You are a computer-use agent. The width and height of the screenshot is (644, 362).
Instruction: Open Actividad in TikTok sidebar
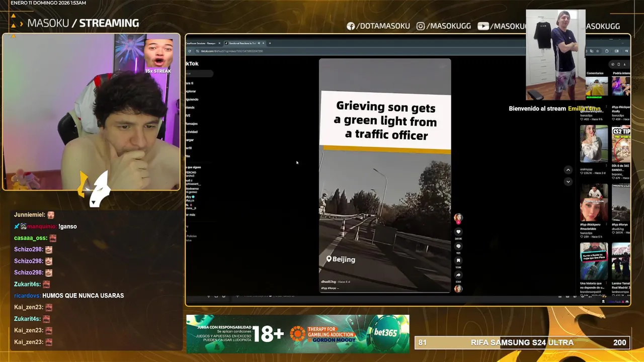[x=192, y=132]
